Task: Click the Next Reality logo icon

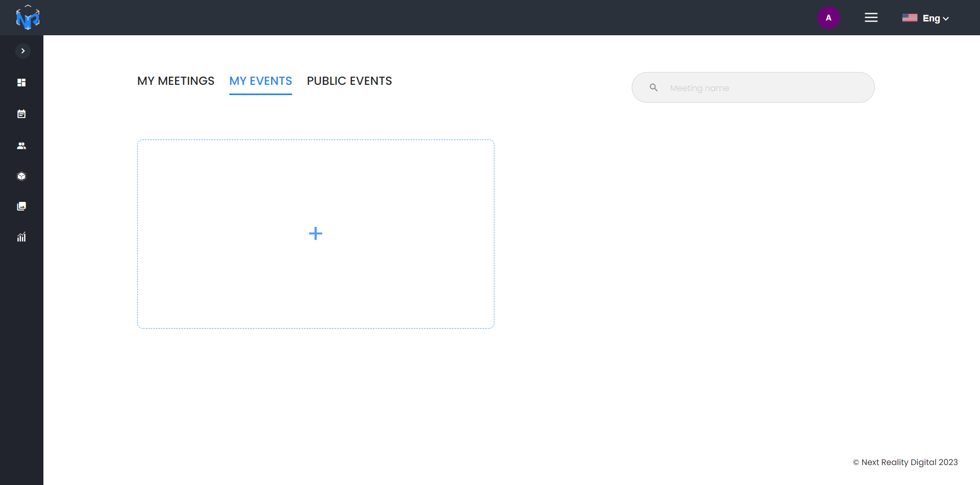Action: [28, 17]
